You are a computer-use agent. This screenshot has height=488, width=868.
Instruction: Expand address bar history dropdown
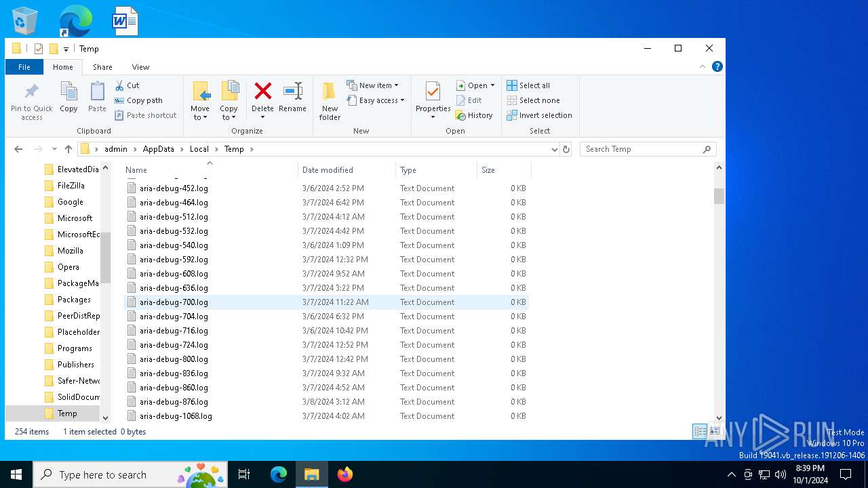(x=555, y=149)
